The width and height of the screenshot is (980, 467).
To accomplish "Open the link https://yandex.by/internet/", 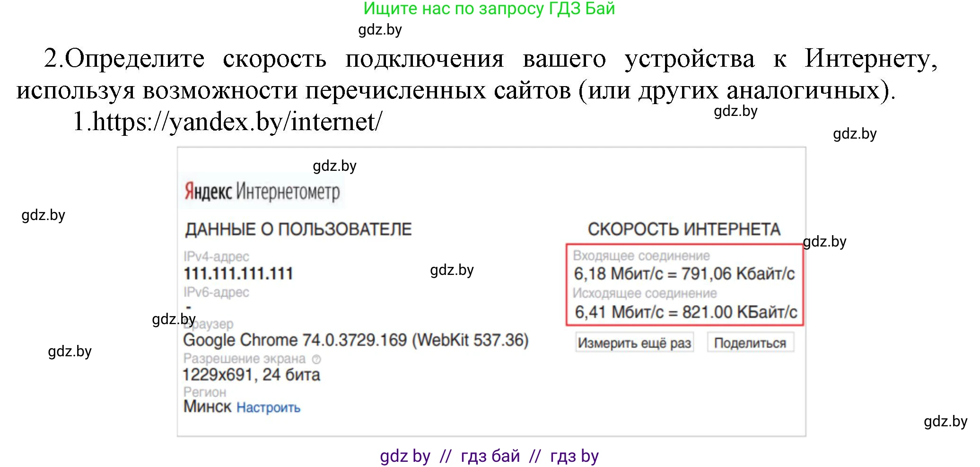I will click(230, 122).
